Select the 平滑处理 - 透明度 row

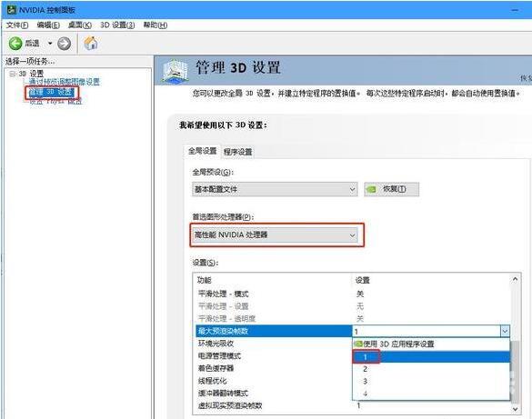click(x=352, y=319)
